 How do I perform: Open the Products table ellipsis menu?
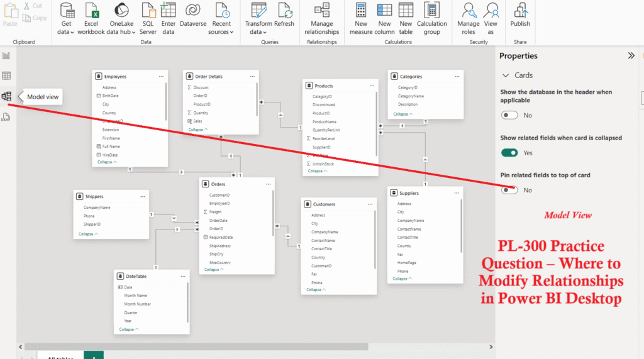371,86
